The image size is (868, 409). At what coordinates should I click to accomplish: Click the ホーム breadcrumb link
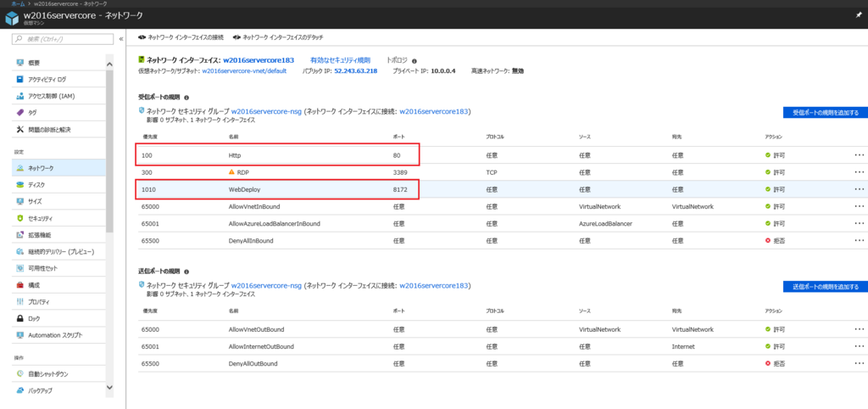17,3
